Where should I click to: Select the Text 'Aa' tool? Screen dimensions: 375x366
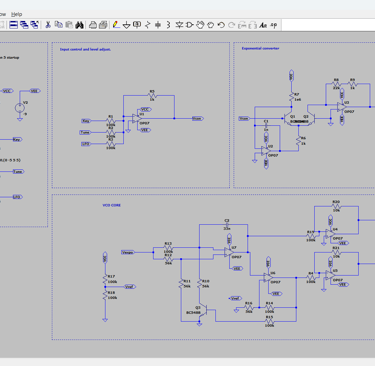click(x=263, y=25)
